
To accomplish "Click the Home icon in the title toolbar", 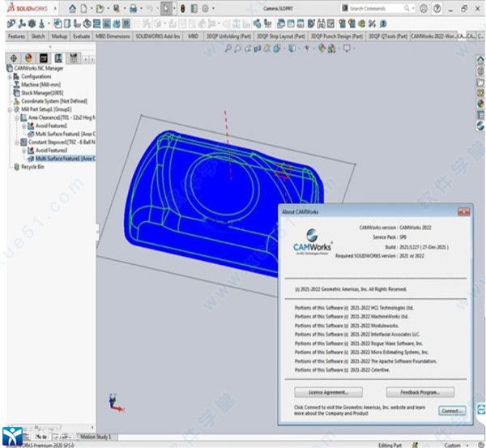I will [73, 8].
